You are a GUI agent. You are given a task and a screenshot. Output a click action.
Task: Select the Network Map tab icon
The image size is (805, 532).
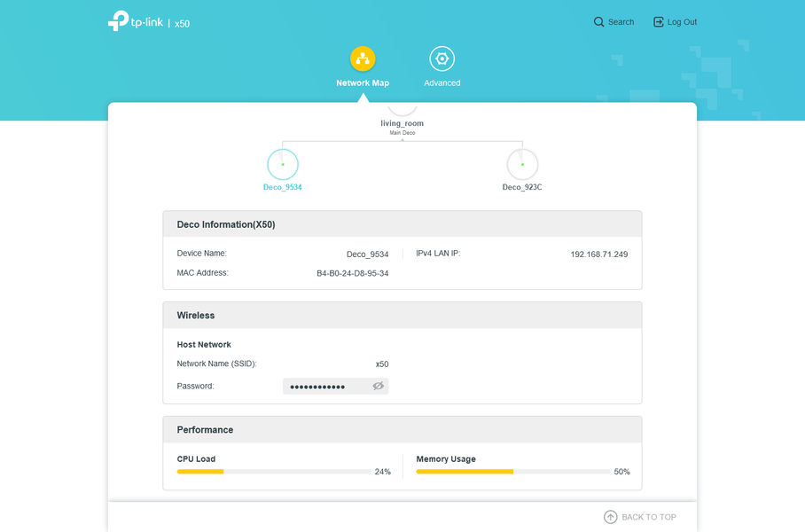click(x=363, y=59)
